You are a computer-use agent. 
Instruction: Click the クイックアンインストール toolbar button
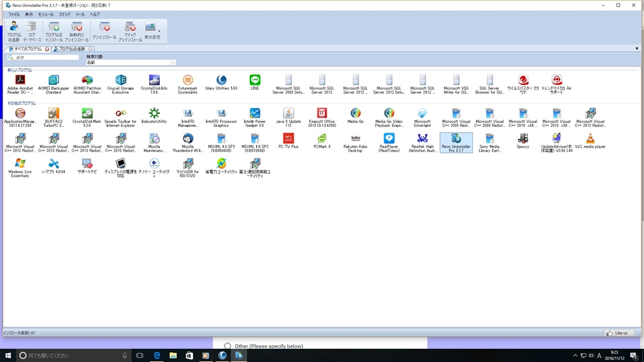[130, 31]
